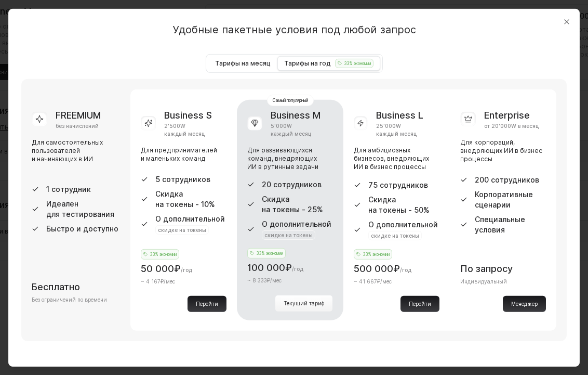Click the Enterprise crown icon
Screen dimensions: 588x375
pyautogui.click(x=468, y=119)
